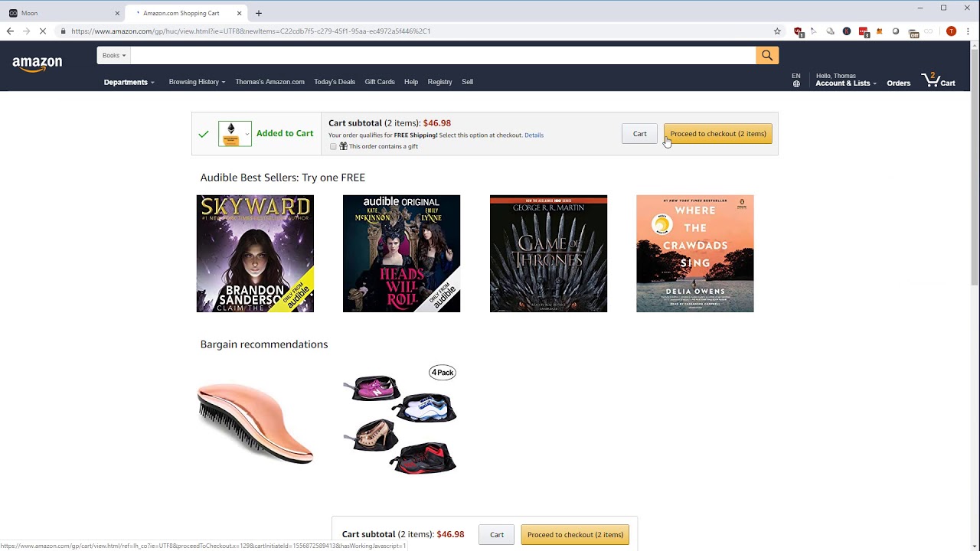Close the Moon tab
The image size is (980, 551).
[117, 13]
